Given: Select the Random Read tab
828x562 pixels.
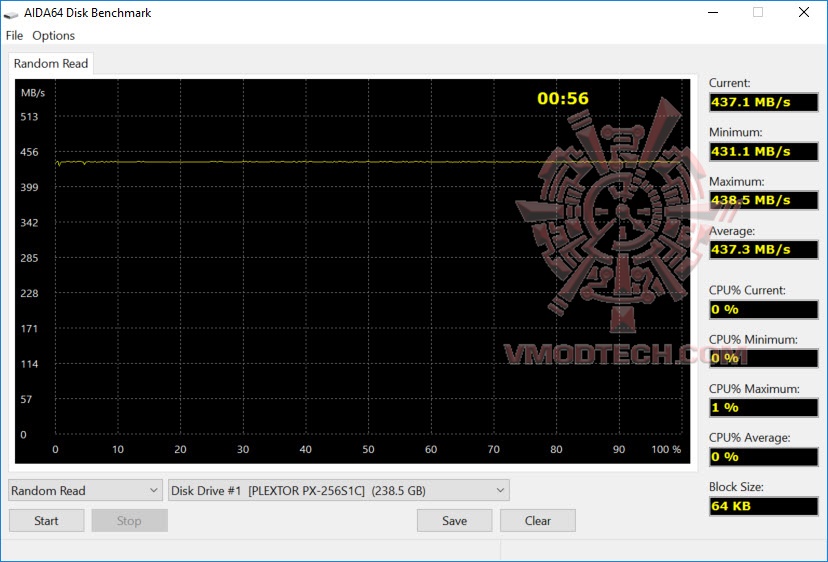Looking at the screenshot, I should click(x=51, y=63).
